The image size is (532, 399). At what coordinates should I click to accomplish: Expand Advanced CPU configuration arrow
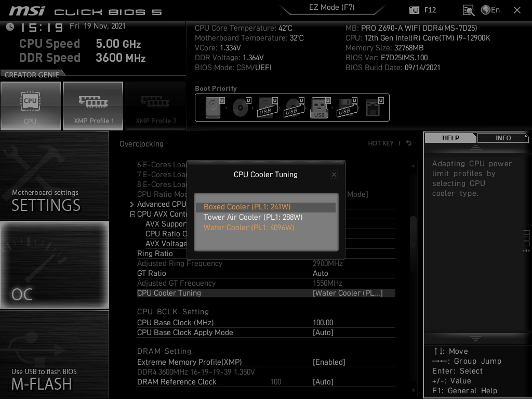132,204
